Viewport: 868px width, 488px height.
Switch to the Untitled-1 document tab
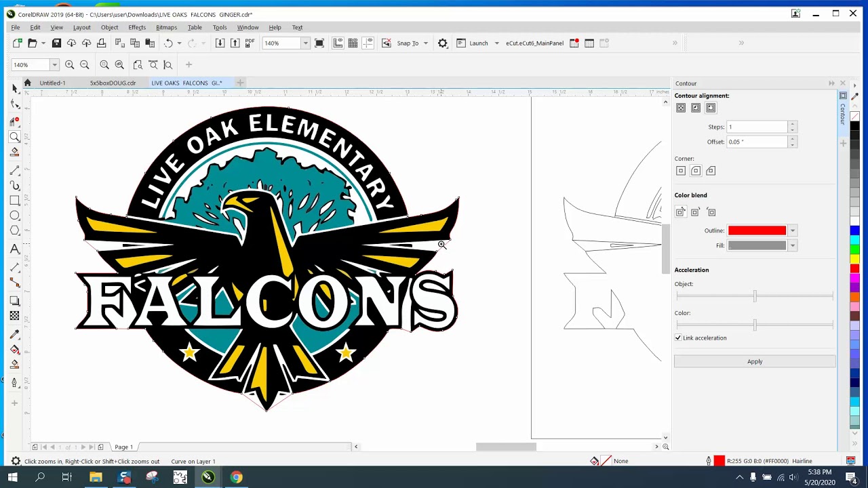point(52,83)
